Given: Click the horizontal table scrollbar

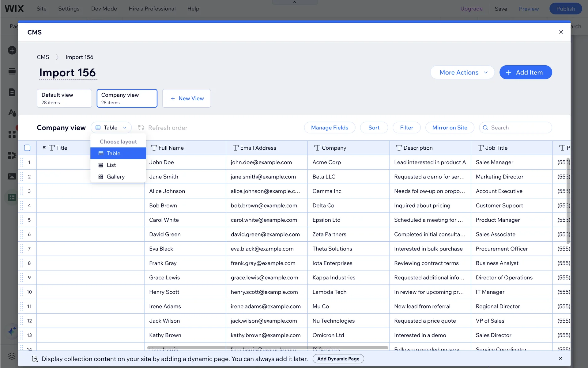Looking at the screenshot, I should point(267,348).
